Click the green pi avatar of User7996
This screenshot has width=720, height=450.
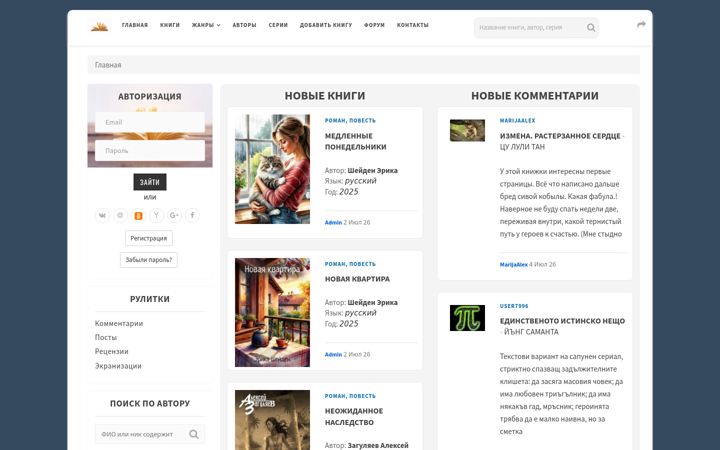[467, 318]
